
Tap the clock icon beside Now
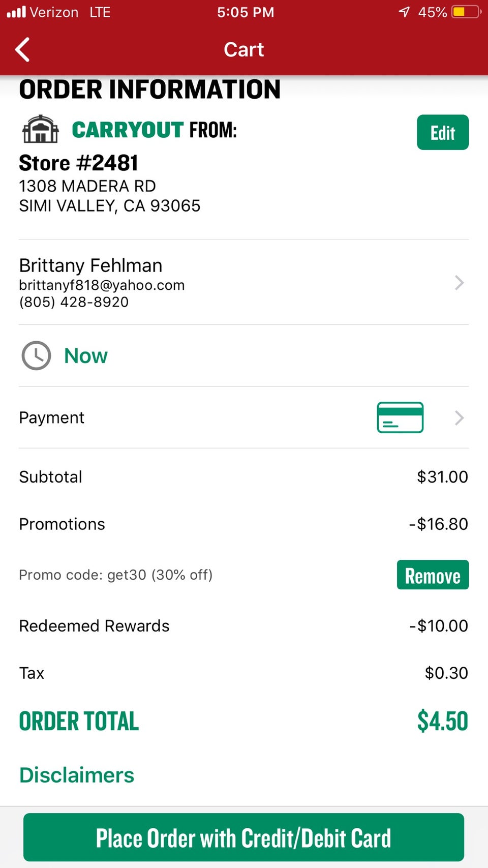point(36,355)
